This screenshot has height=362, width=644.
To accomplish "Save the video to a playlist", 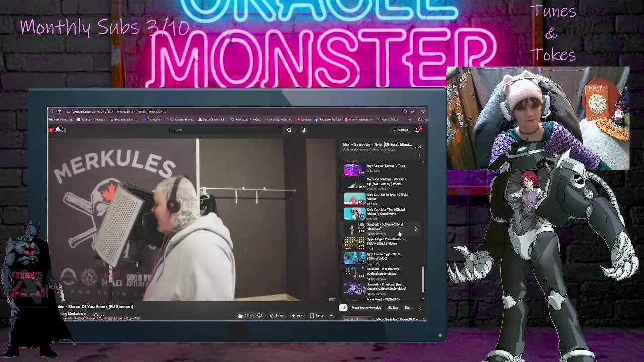I will [x=316, y=316].
